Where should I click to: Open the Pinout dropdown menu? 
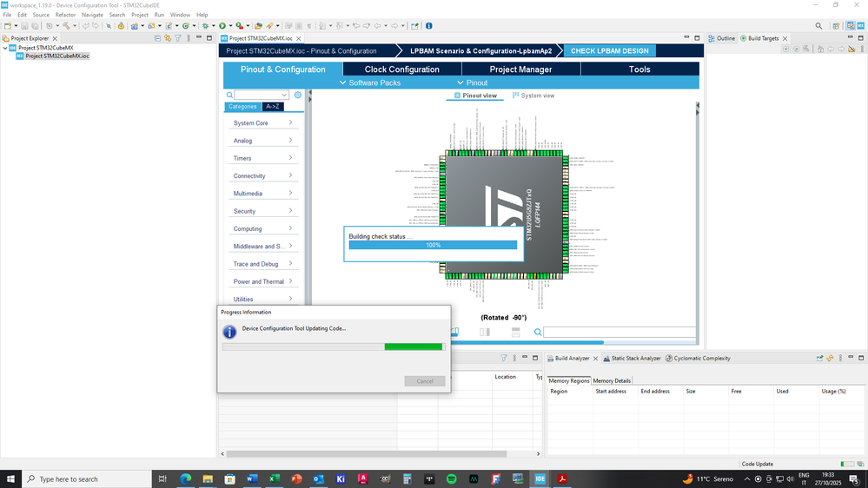472,83
